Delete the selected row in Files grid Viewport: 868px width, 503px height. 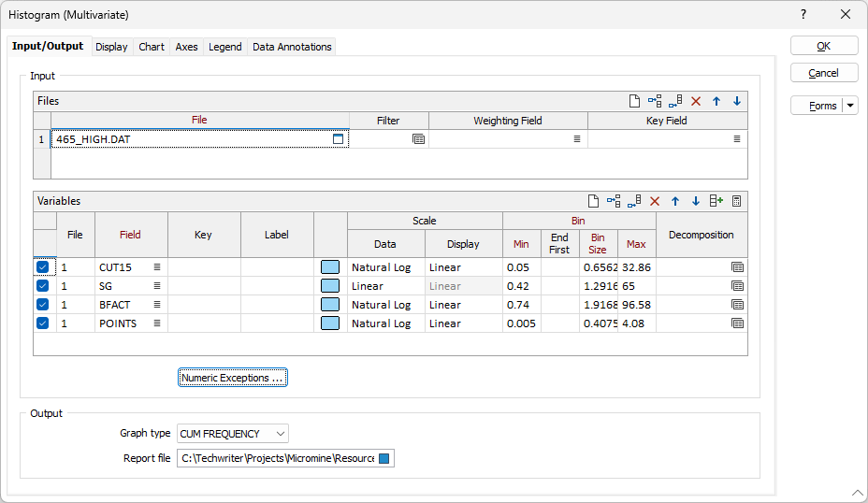pos(696,101)
